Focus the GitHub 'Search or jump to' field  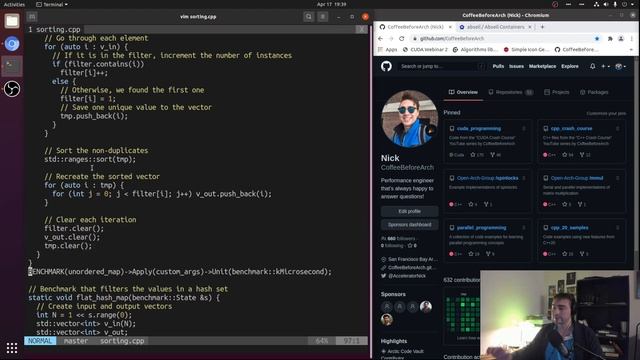(x=442, y=66)
